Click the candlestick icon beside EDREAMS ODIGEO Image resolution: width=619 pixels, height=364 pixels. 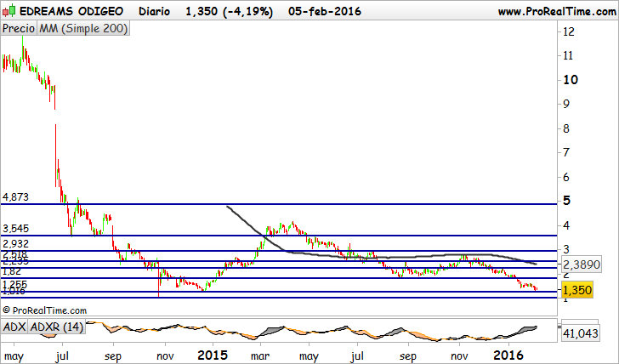tap(9, 11)
